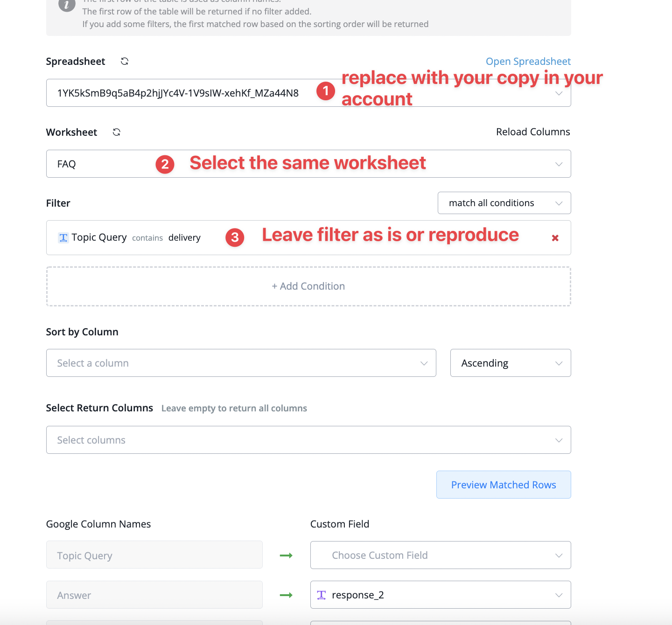Open the match all conditions dropdown
This screenshot has height=625, width=672.
coord(504,203)
